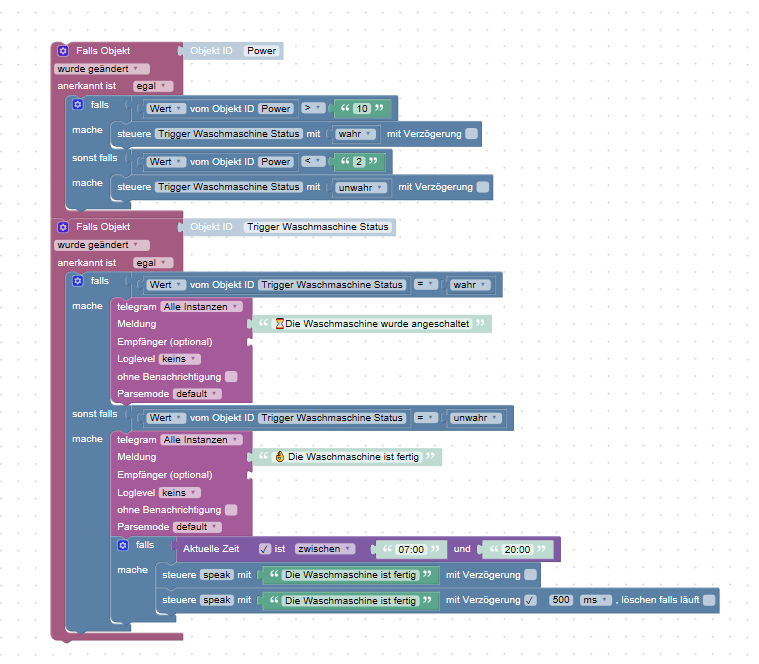
Task: Open 'zwischen' dropdown in Aktuelle Zeit block
Action: (325, 549)
